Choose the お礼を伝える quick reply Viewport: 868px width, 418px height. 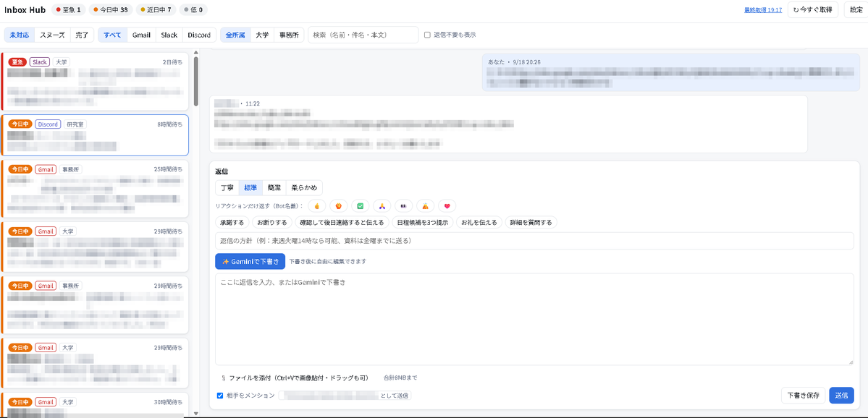(479, 222)
